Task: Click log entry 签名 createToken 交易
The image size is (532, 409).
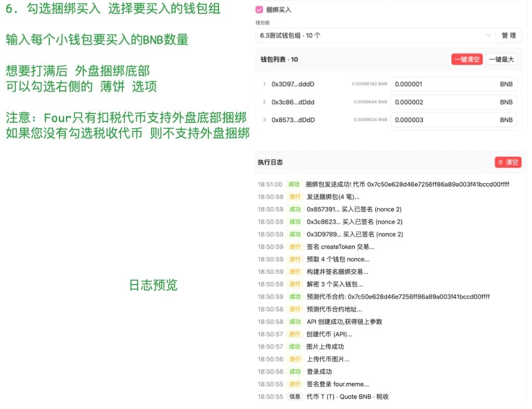Action: pyautogui.click(x=340, y=247)
